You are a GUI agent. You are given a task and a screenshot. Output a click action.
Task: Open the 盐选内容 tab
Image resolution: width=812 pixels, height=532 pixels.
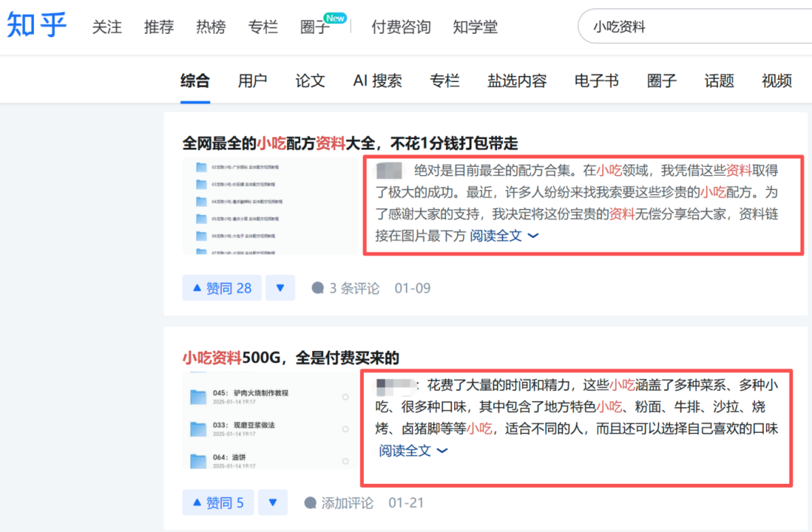[517, 81]
